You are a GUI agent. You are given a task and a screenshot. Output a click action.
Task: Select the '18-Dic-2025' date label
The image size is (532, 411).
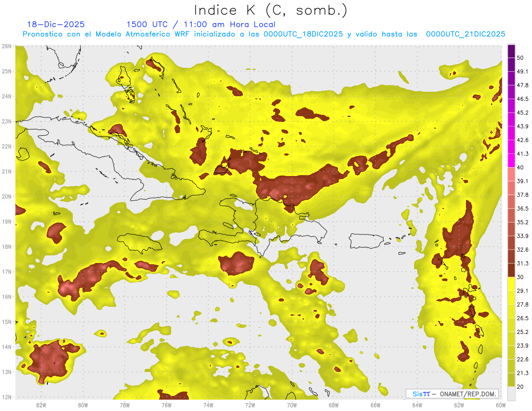coord(56,24)
